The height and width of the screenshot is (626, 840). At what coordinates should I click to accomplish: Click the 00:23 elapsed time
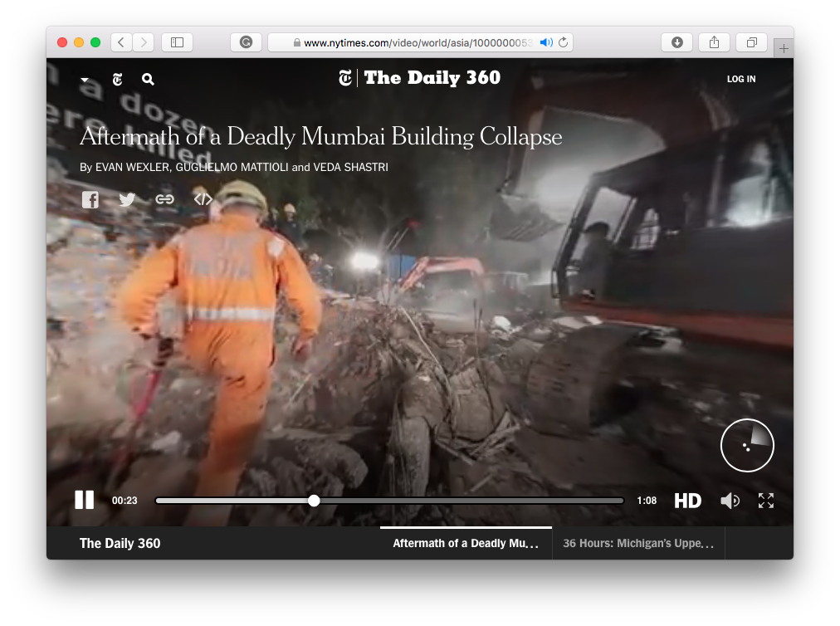click(125, 501)
